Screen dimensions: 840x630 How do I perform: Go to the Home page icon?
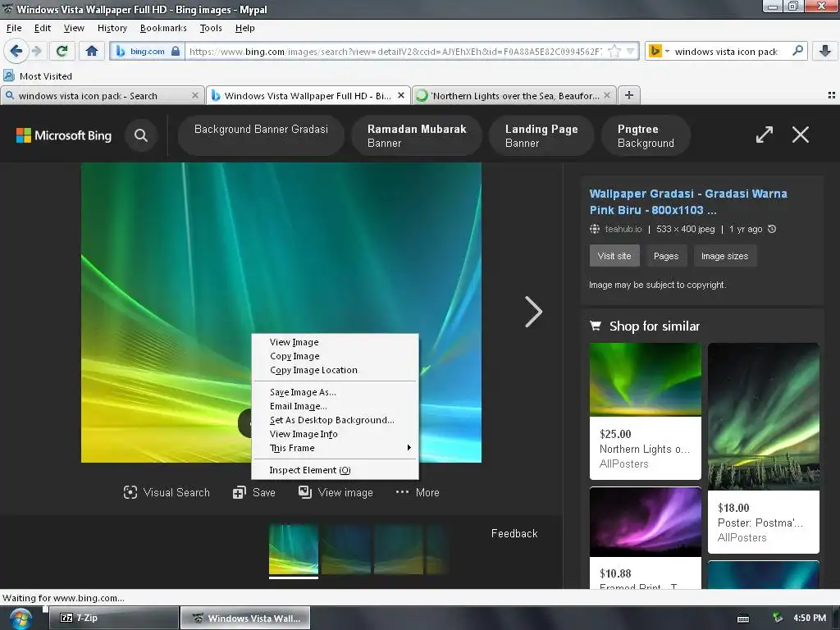pyautogui.click(x=92, y=52)
